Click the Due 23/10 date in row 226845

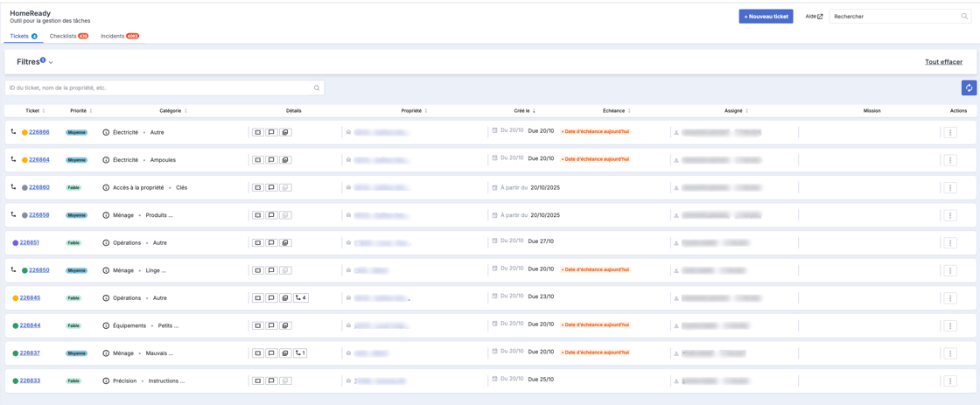click(x=542, y=298)
